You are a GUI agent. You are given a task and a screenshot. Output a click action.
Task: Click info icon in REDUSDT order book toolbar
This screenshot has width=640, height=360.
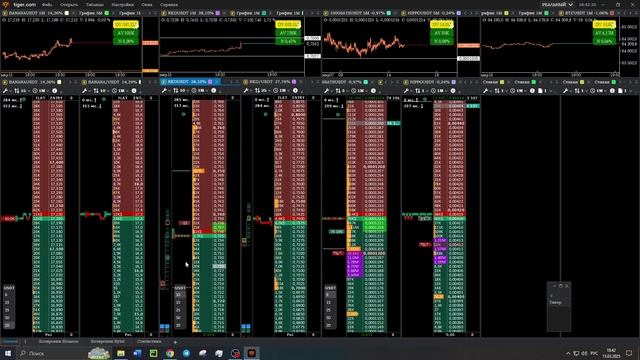tap(213, 91)
